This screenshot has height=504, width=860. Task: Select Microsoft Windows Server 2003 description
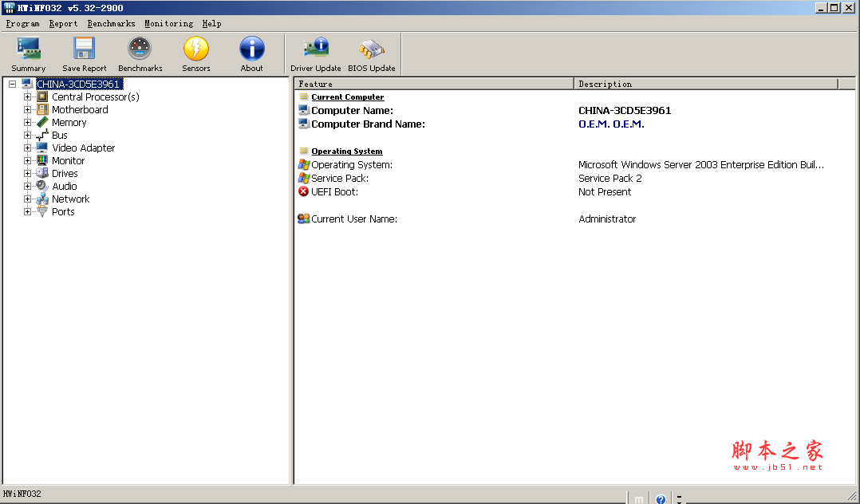click(x=701, y=164)
